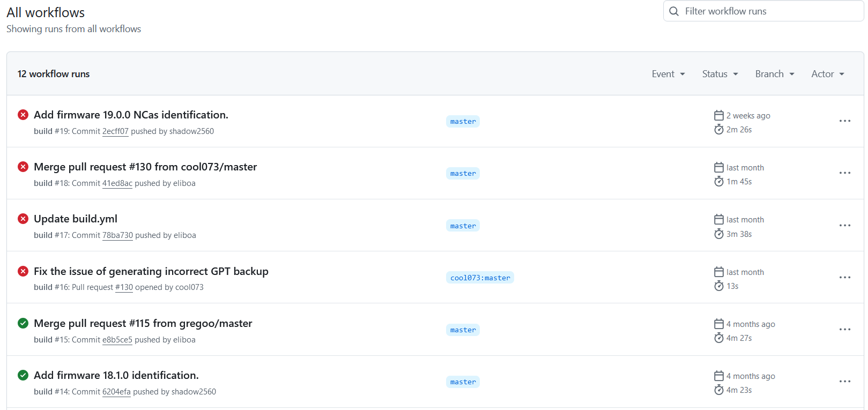Click calendar icon on build #14 row
Image resolution: width=868 pixels, height=410 pixels.
click(719, 376)
